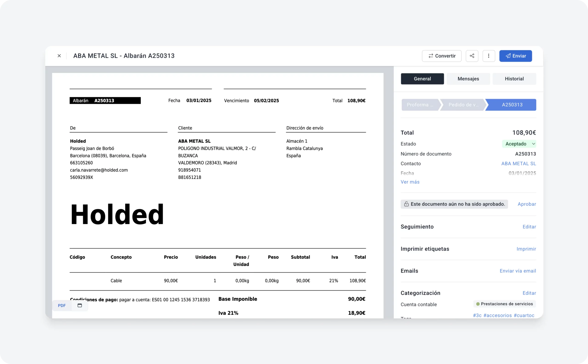This screenshot has width=588, height=364.
Task: Click the Aprobar link
Action: pos(527,204)
